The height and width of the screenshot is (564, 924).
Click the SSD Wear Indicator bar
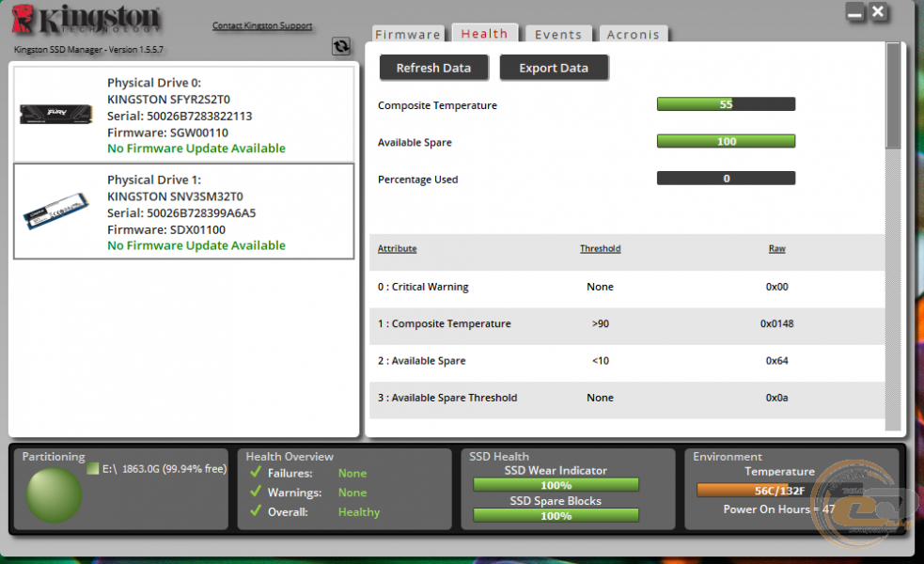tap(556, 485)
